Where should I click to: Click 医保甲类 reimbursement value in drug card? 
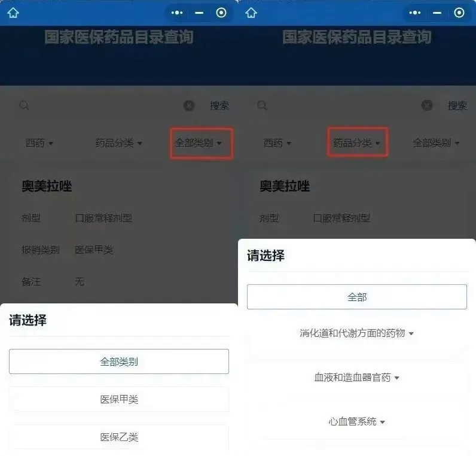pos(94,250)
